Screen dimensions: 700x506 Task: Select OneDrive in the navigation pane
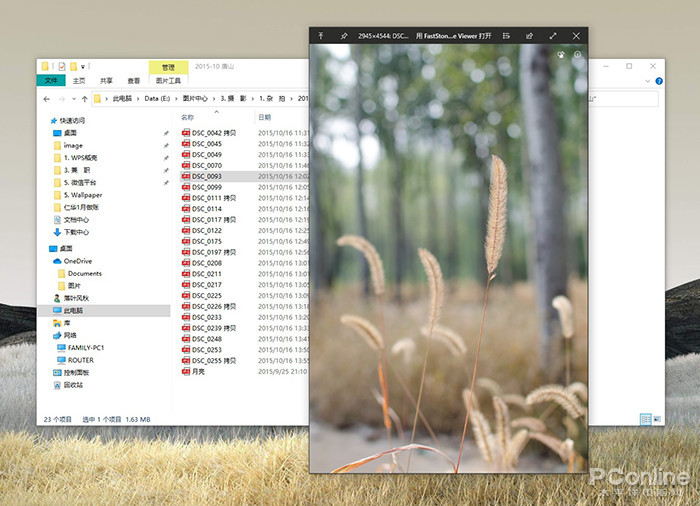(77, 261)
